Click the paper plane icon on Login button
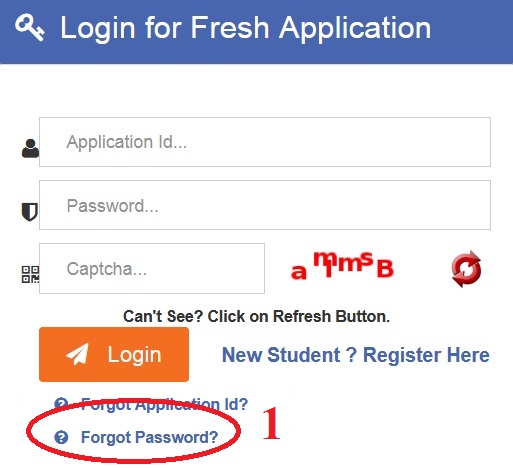Screen dimensions: 513x468 78,354
